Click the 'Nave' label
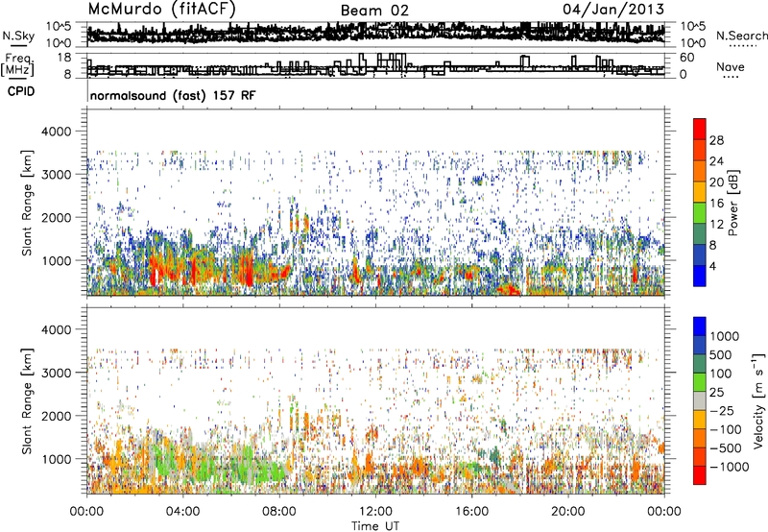768x532 pixels. (731, 66)
